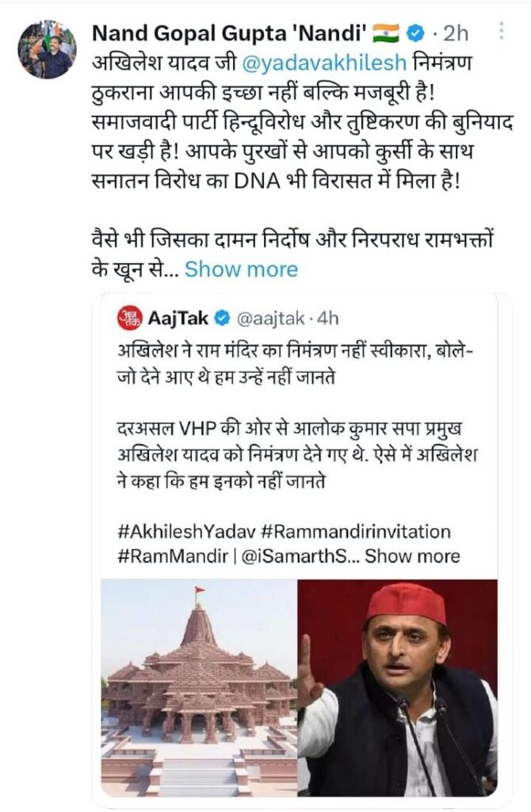Click the blue verified badge beside 'Nandi'
The height and width of the screenshot is (812, 531).
point(414,33)
